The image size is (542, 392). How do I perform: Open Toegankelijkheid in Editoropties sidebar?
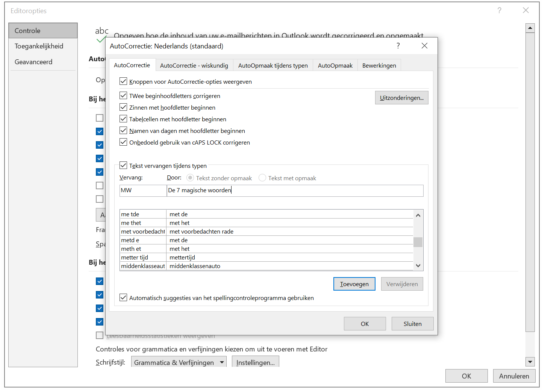coord(43,46)
